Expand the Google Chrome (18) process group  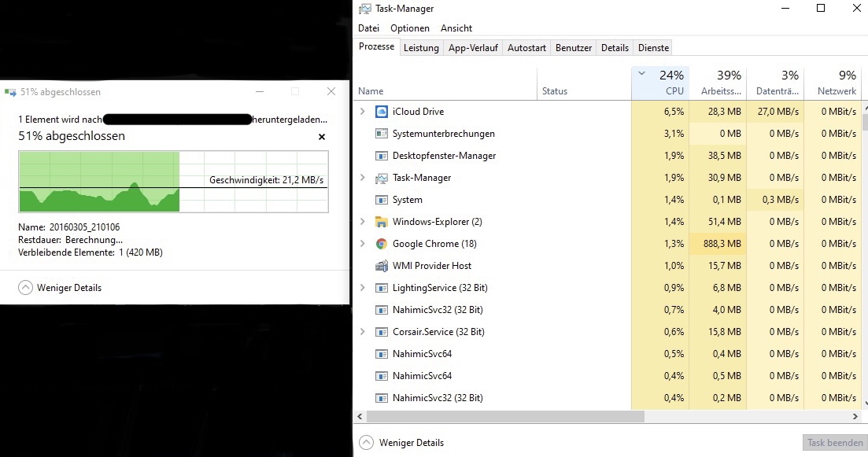click(x=363, y=243)
